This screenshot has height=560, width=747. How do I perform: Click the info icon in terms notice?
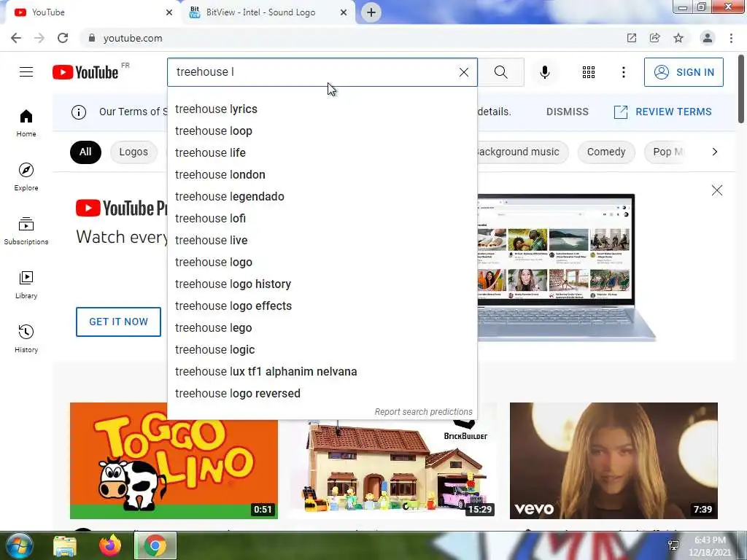coord(79,112)
